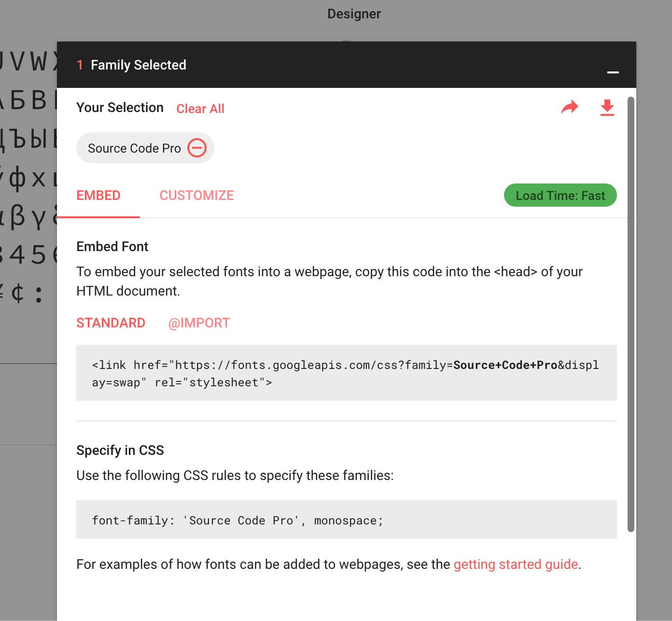Click the font-family CSS rule code
The height and width of the screenshot is (621, 672).
click(x=347, y=520)
